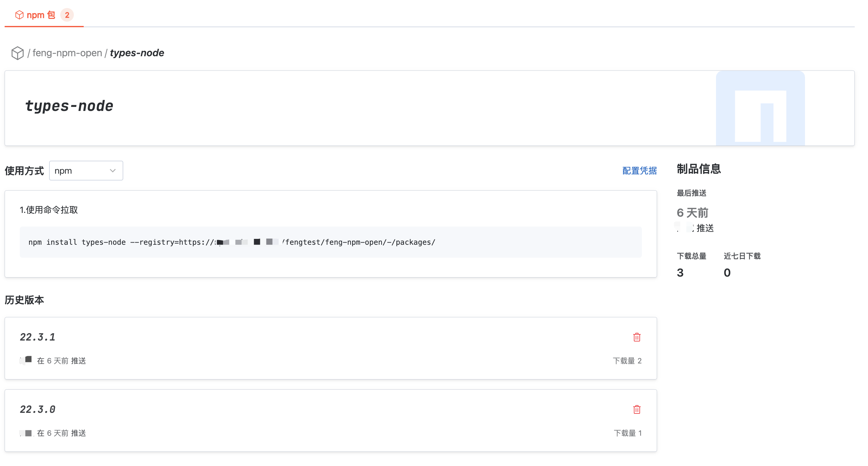The width and height of the screenshot is (868, 466).
Task: Click the 下载量 2 download count
Action: click(x=627, y=360)
